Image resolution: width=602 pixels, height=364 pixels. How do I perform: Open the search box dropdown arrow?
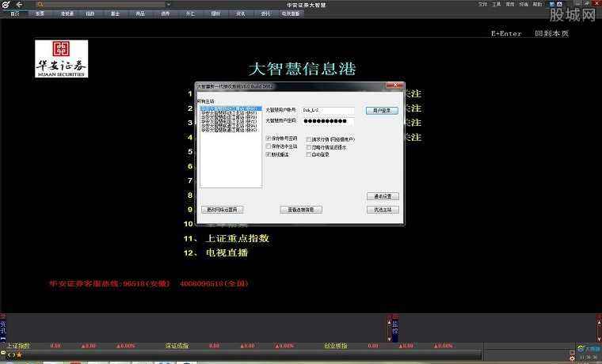click(x=168, y=5)
